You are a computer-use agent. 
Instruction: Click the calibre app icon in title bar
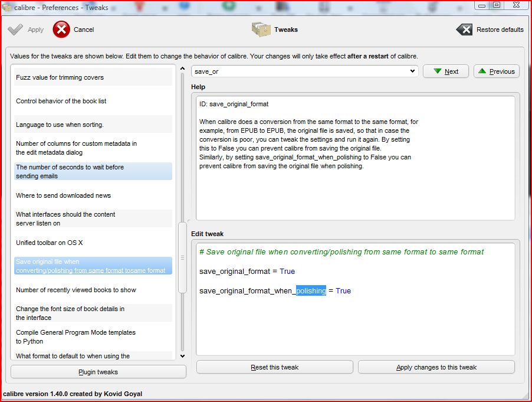coord(7,7)
